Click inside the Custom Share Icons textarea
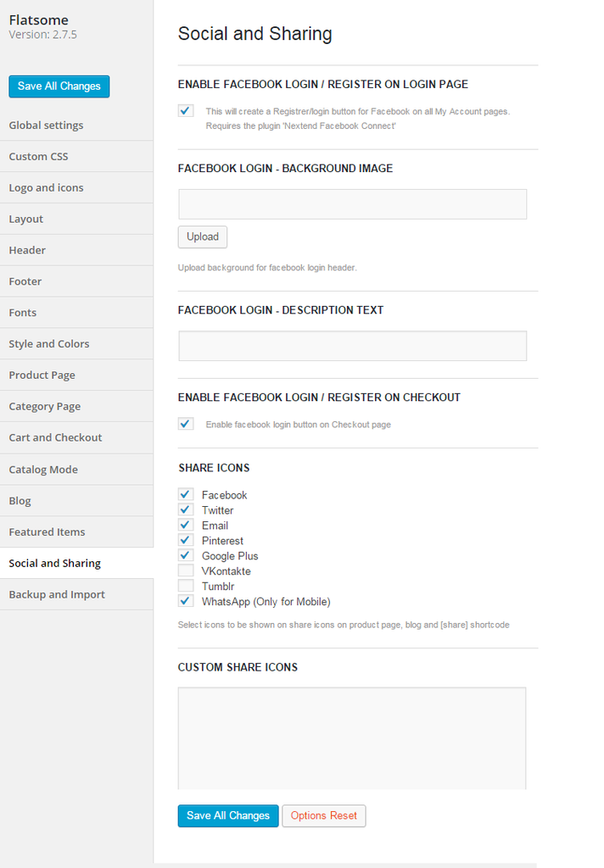The height and width of the screenshot is (868, 604). [352, 738]
